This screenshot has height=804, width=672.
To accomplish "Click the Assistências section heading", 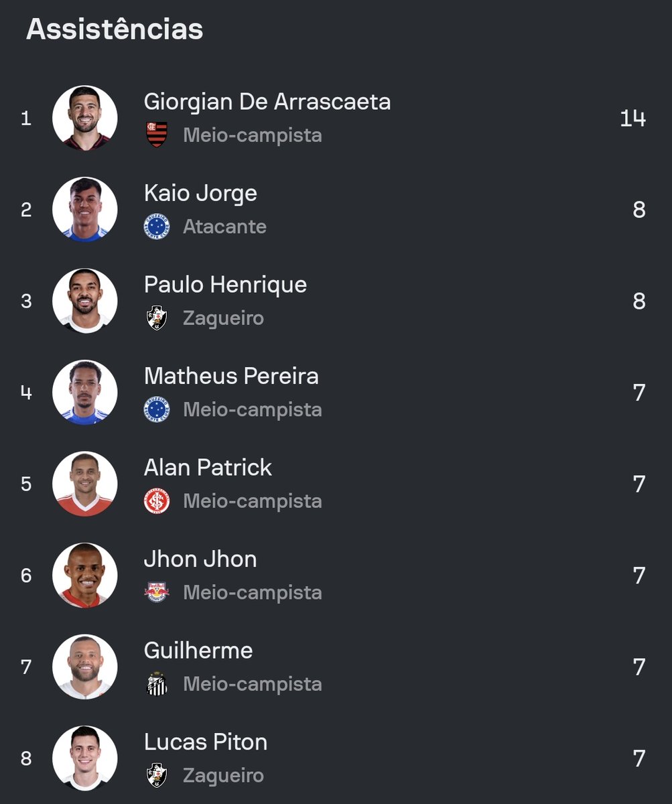I will click(115, 29).
